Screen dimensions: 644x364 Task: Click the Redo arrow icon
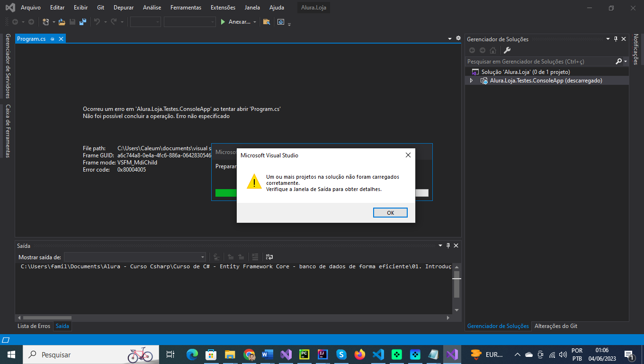(x=114, y=22)
